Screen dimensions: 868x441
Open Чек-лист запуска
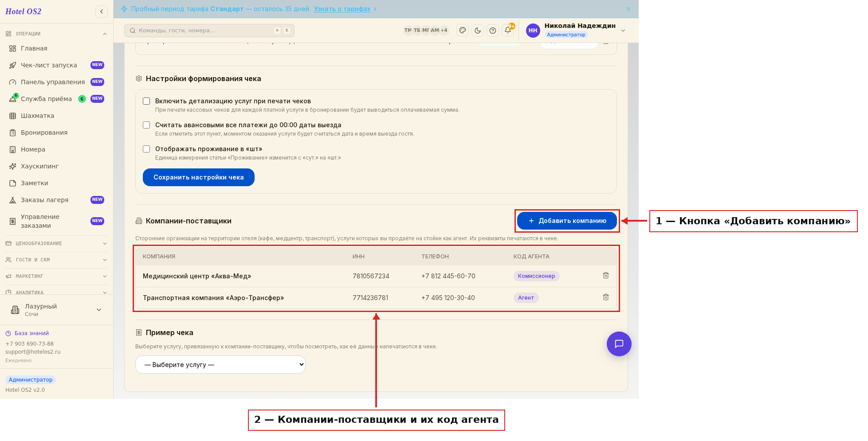(x=56, y=65)
